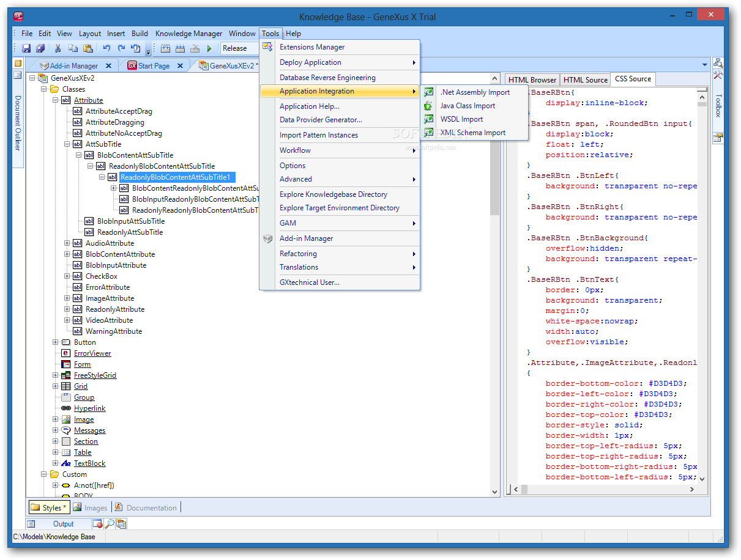Switch to the HTML Browser tab
Screen dimensions: 741x560
(x=532, y=79)
